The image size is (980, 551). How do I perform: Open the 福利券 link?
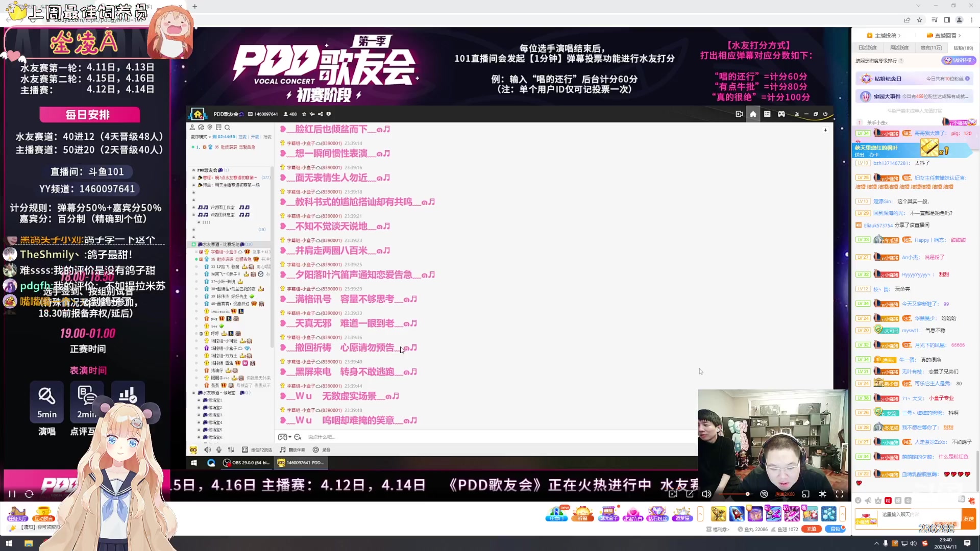[x=718, y=529]
